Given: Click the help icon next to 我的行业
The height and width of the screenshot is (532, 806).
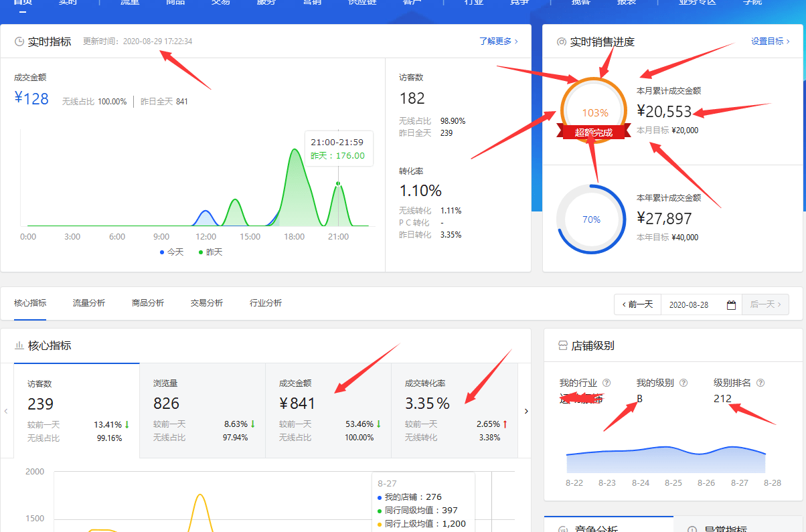Looking at the screenshot, I should [x=607, y=383].
